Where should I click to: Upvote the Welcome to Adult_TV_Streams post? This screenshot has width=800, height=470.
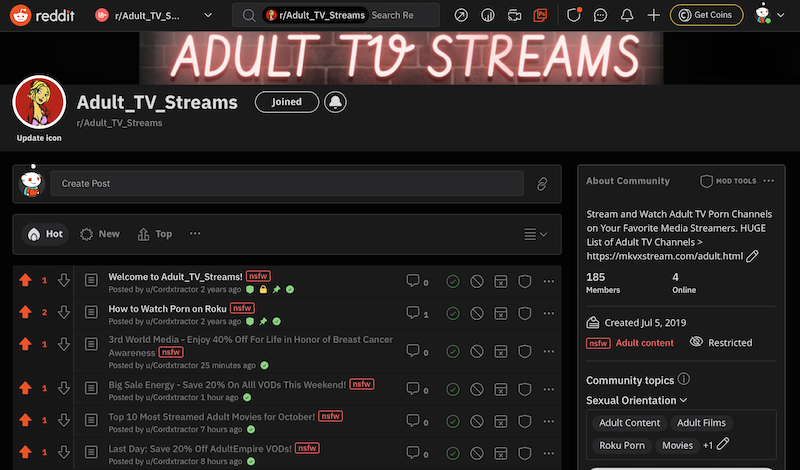point(25,280)
